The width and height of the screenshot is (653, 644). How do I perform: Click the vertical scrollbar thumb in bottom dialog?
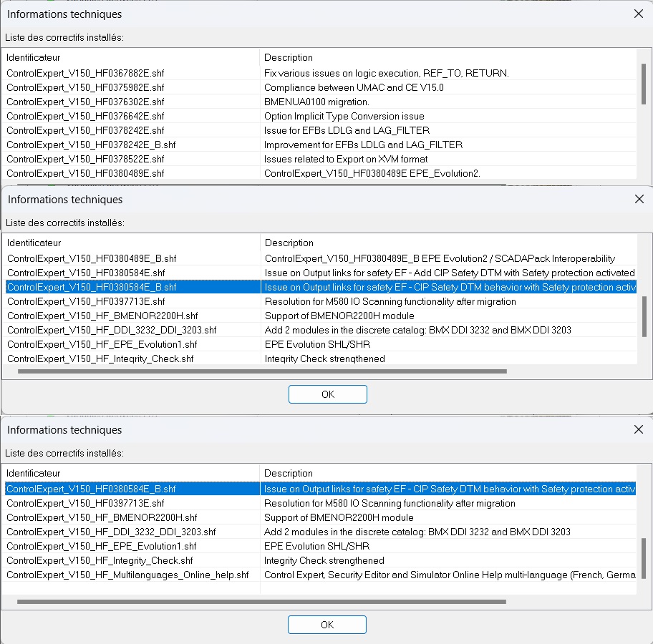(x=643, y=557)
